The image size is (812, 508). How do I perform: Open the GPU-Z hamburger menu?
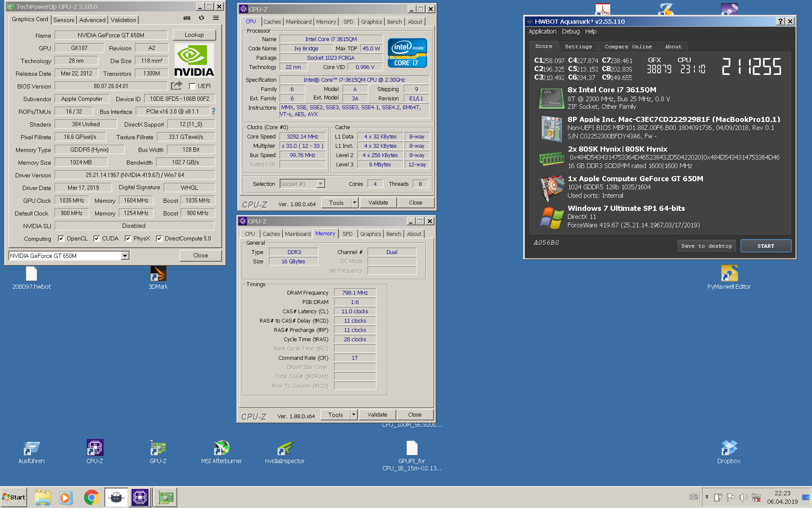coord(216,18)
